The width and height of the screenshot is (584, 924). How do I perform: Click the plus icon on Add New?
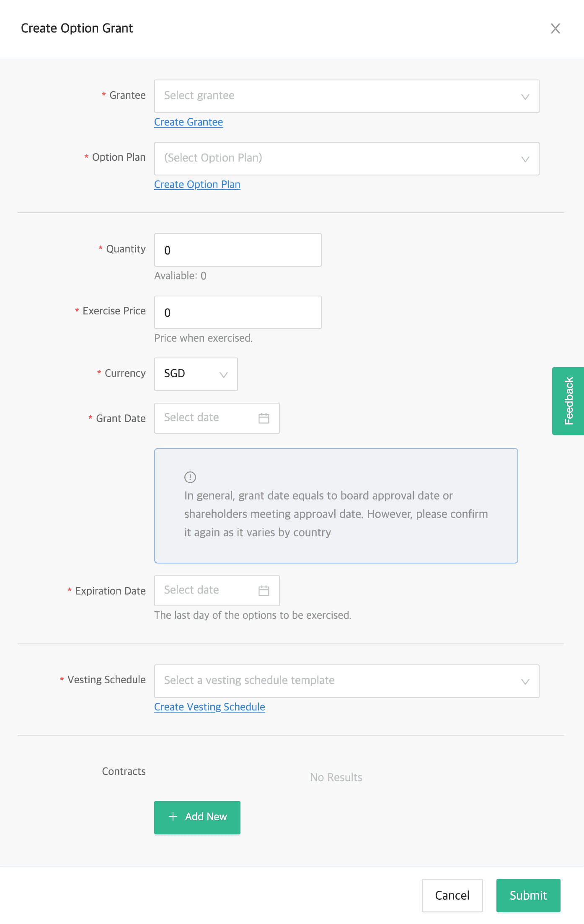173,817
